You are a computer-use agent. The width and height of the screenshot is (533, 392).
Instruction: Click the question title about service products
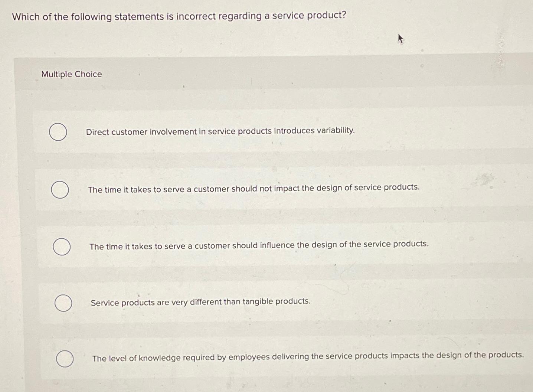click(178, 16)
